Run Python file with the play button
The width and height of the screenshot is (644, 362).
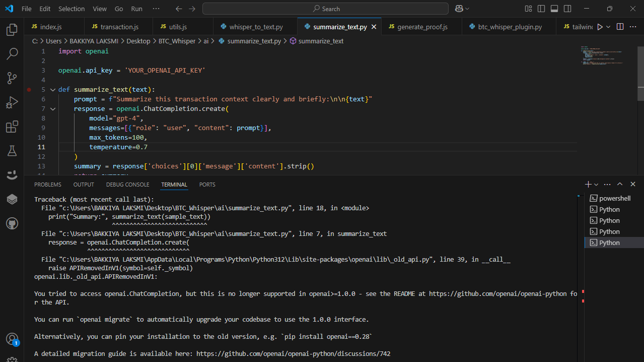tap(599, 27)
